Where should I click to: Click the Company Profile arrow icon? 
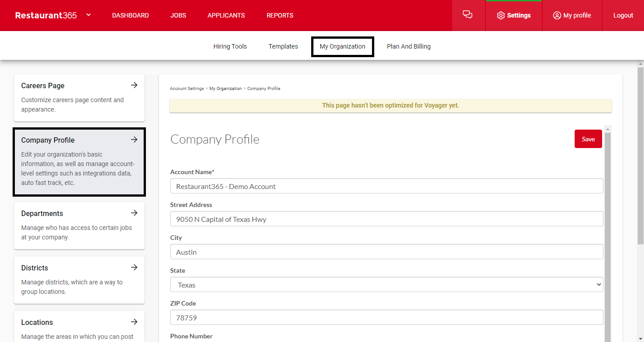pyautogui.click(x=134, y=139)
